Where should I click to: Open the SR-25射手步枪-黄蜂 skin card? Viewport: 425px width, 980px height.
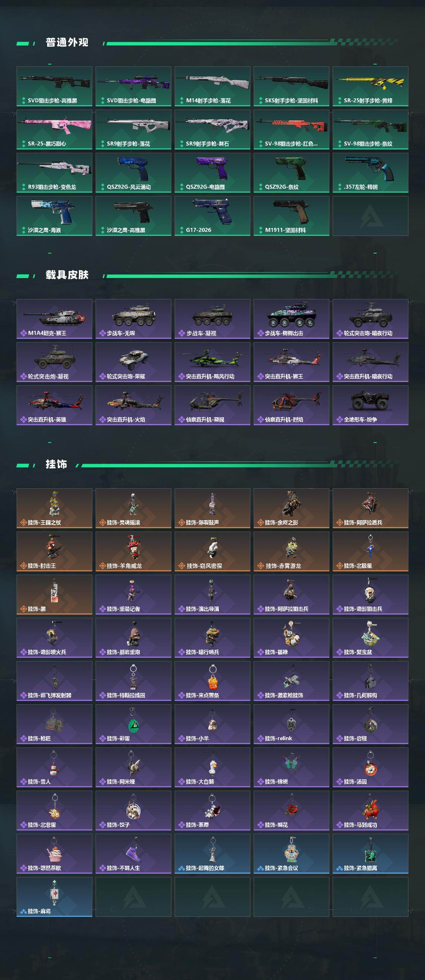pyautogui.click(x=370, y=86)
